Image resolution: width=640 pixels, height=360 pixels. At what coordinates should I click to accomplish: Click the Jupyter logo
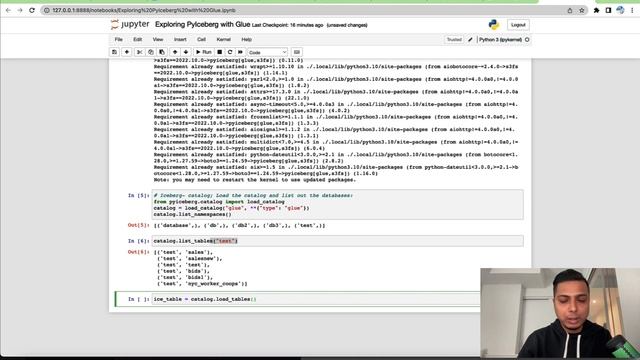click(x=130, y=24)
